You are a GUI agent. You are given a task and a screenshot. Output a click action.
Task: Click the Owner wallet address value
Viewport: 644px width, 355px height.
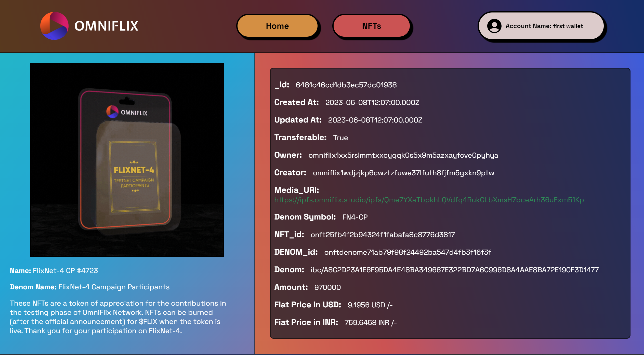pos(403,155)
